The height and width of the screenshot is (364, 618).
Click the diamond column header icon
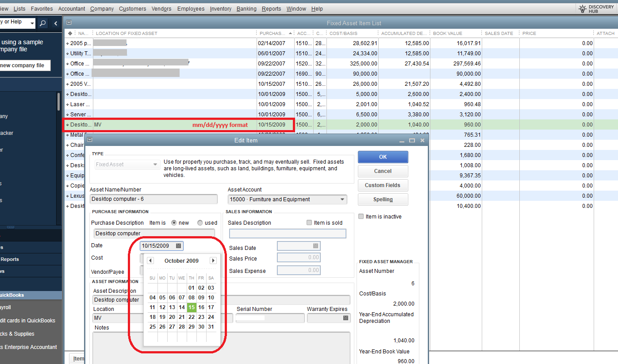click(70, 33)
